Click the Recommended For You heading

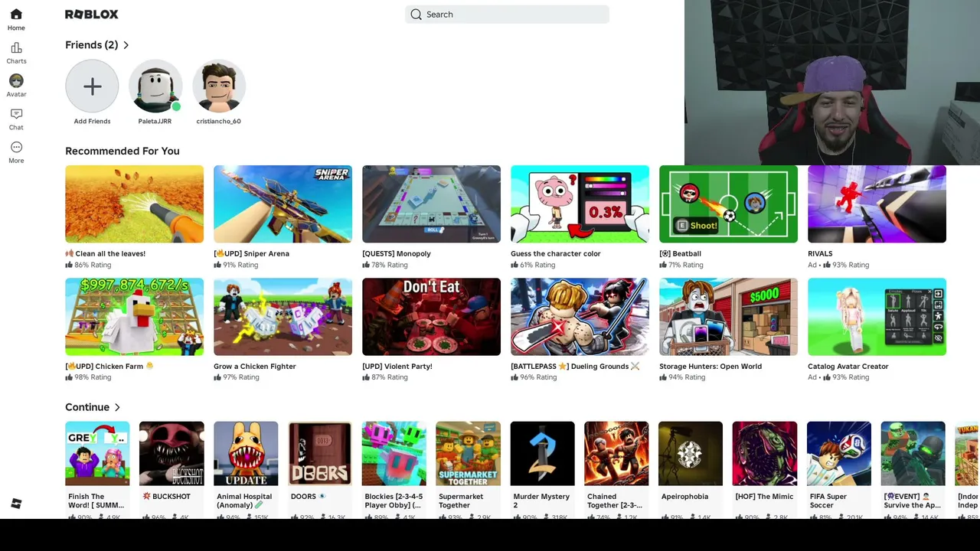coord(122,151)
